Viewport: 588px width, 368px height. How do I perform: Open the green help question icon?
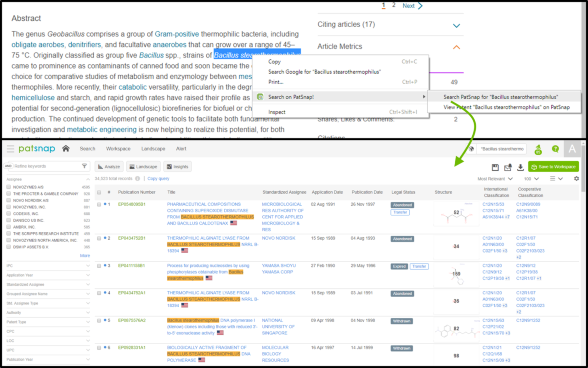[555, 149]
